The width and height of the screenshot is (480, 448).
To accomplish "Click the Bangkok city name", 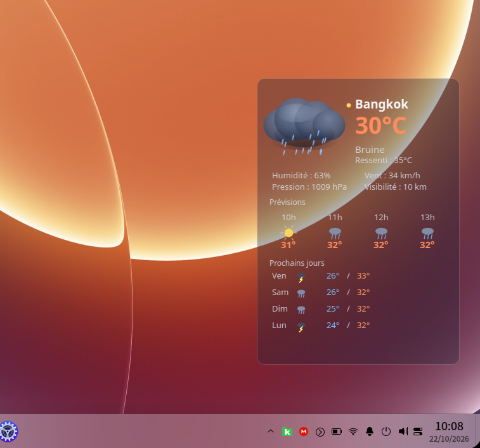I will [382, 104].
